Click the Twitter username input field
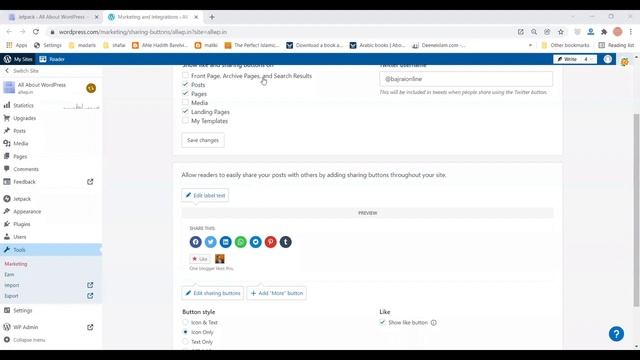The width and height of the screenshot is (640, 360). [466, 79]
